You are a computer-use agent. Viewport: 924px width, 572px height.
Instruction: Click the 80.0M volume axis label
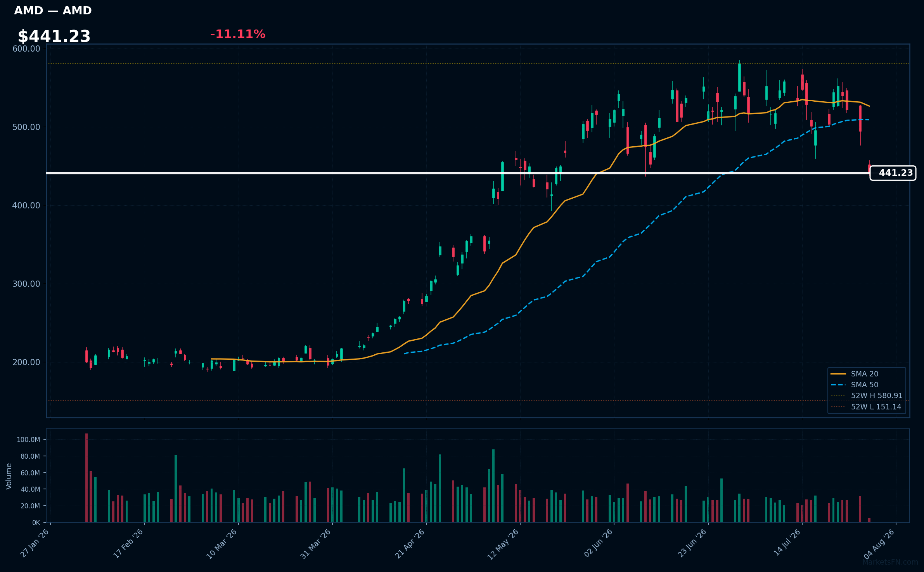click(x=30, y=456)
